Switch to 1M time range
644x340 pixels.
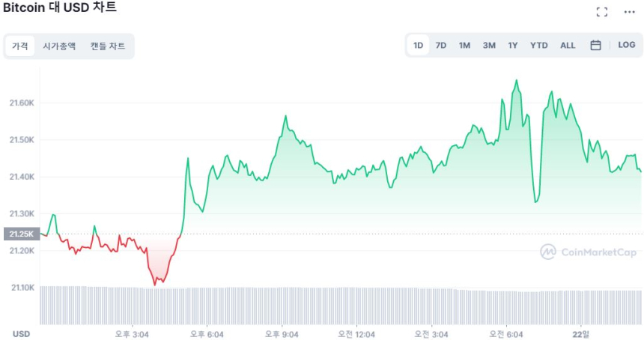[464, 45]
